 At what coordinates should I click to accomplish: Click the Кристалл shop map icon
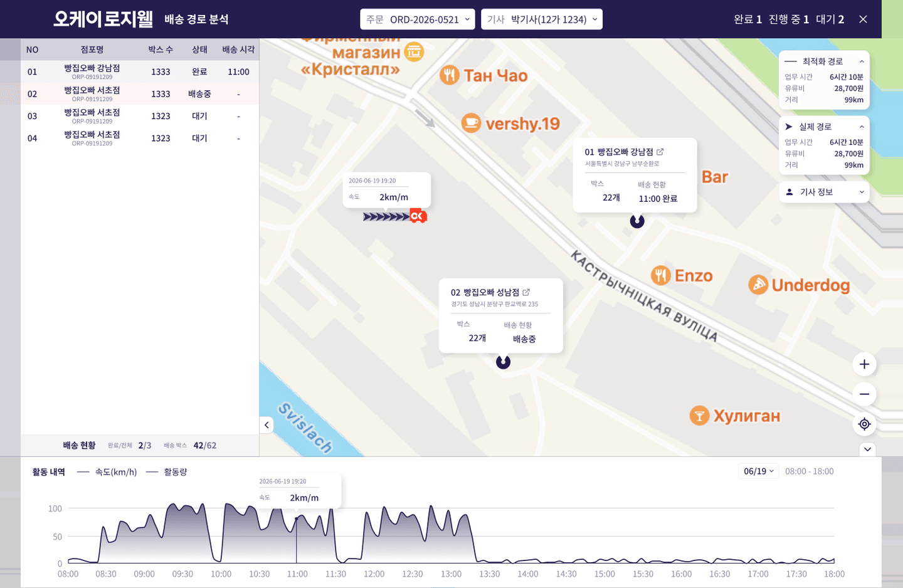414,51
